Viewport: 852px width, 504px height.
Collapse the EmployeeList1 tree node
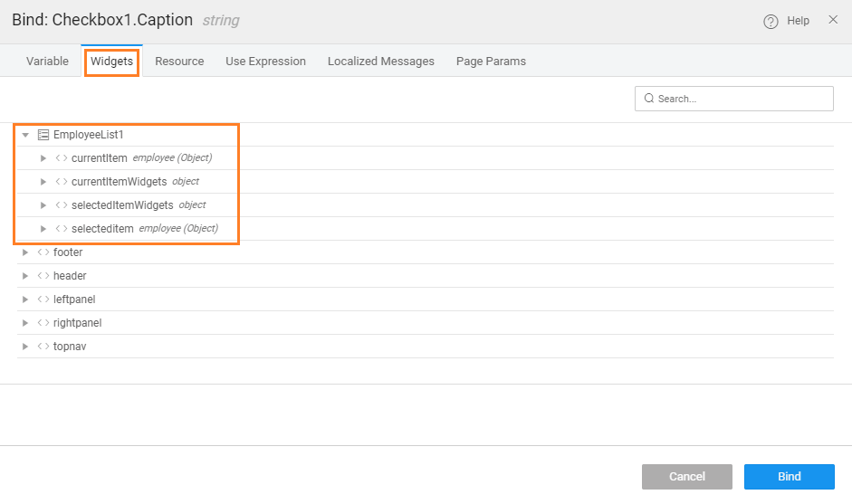pyautogui.click(x=25, y=135)
